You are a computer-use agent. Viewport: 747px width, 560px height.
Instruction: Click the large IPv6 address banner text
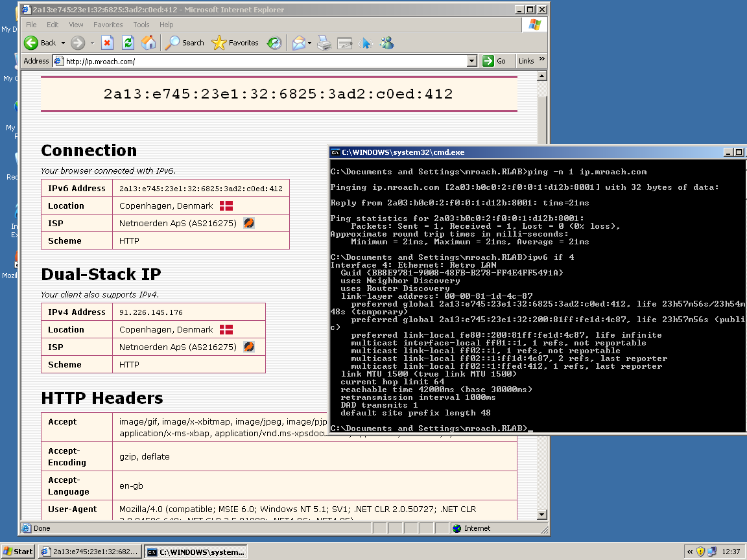point(278,94)
